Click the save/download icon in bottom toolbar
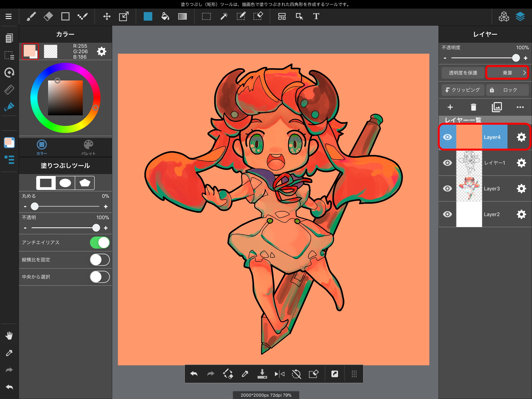 pyautogui.click(x=262, y=374)
